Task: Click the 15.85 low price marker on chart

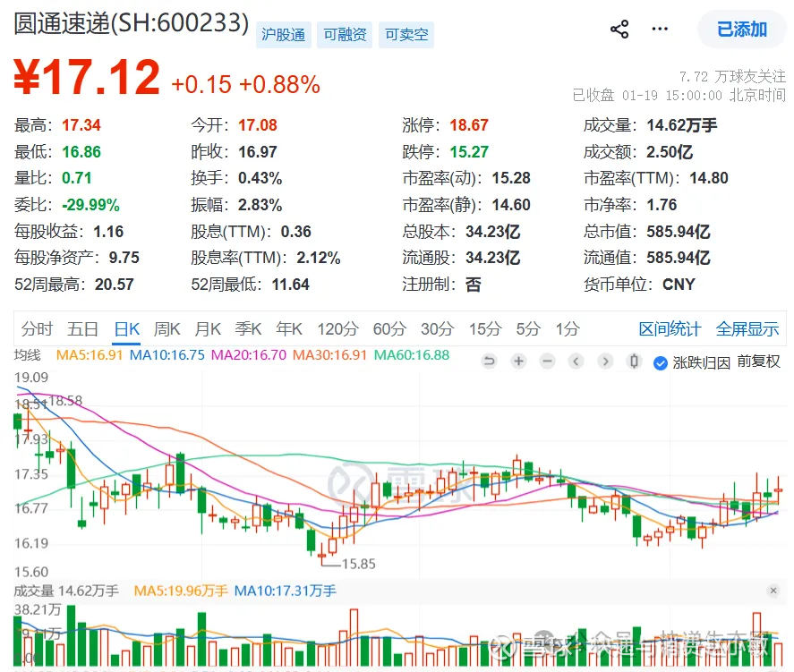Action: 359,564
